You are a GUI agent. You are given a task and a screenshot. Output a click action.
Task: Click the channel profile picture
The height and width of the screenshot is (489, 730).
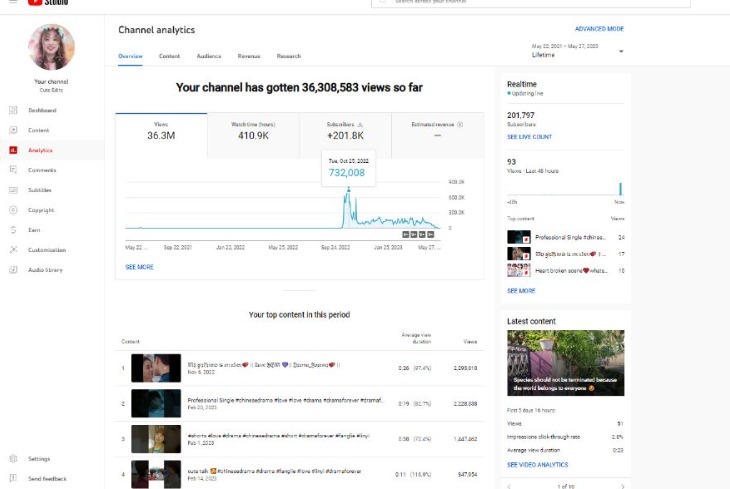tap(51, 47)
